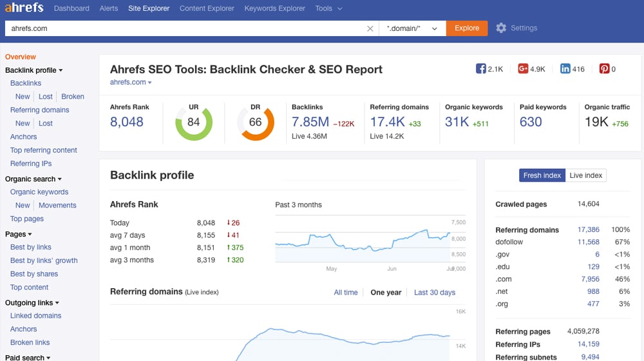Collapse the Outgoing links sidebar section

(x=32, y=302)
